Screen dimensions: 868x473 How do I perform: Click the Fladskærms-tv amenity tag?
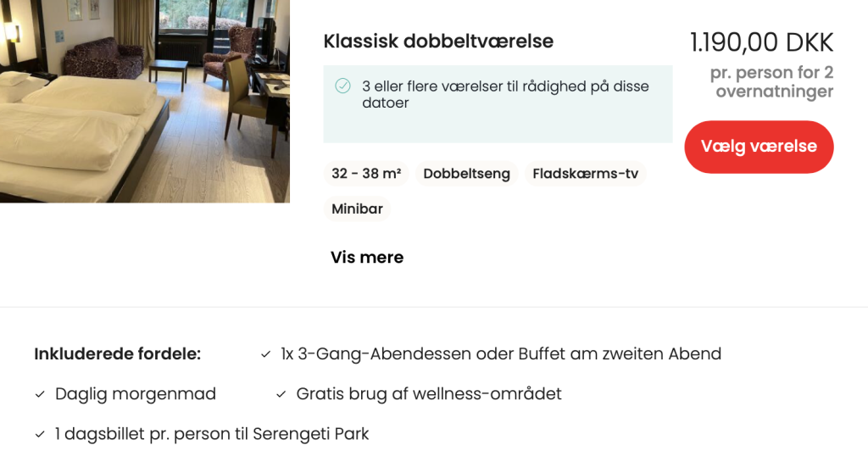coord(585,174)
